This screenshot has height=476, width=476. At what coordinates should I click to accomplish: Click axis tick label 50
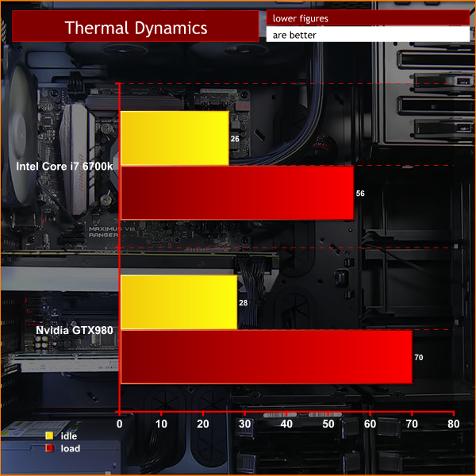[328, 424]
